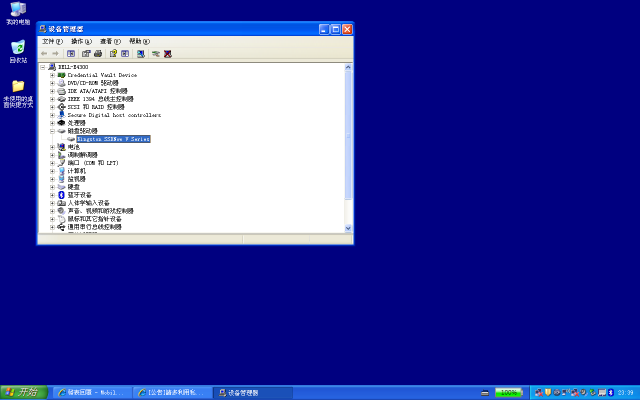Open 我的电脑 desktop icon

(x=18, y=13)
